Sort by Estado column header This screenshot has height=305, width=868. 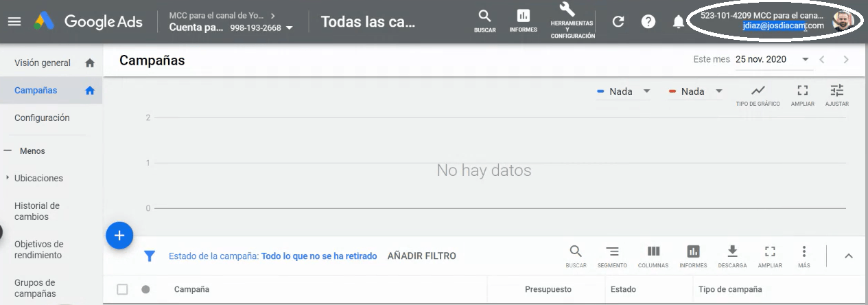coord(623,290)
